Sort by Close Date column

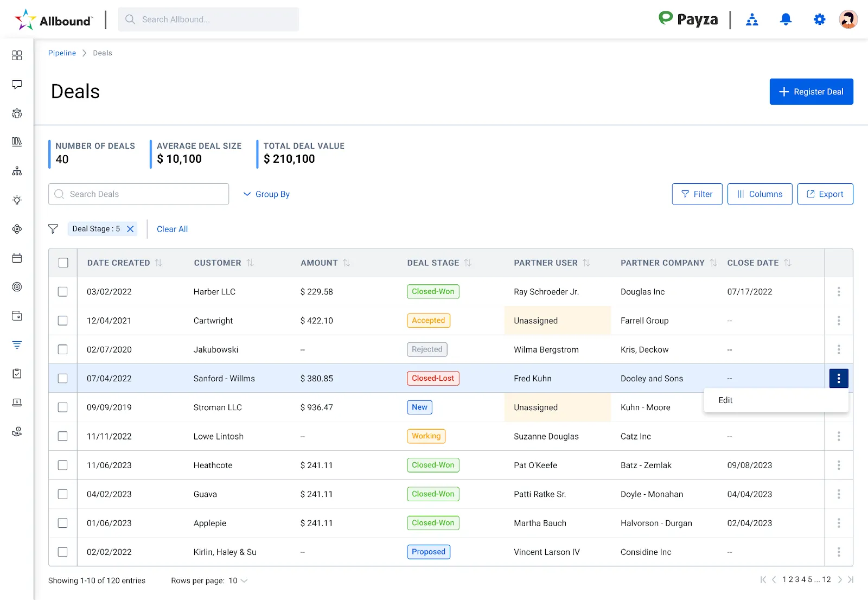(788, 263)
